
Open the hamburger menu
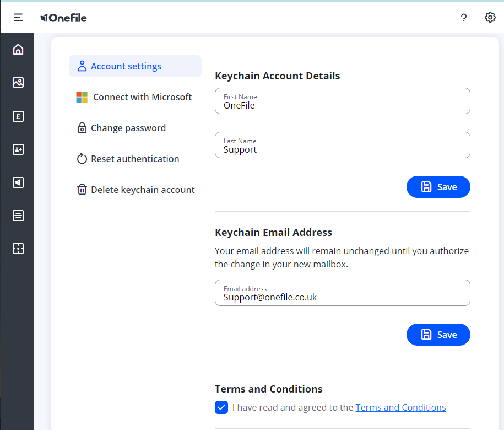click(x=18, y=18)
